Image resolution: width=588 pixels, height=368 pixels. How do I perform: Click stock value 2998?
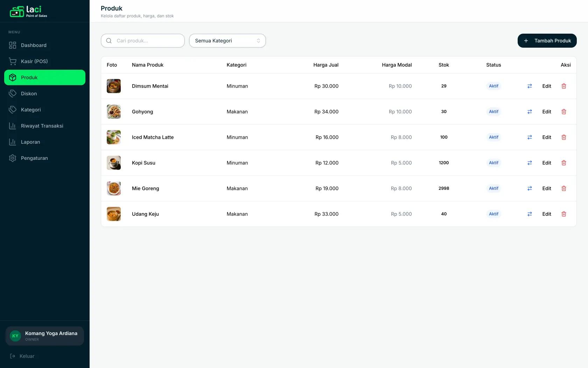coord(444,188)
